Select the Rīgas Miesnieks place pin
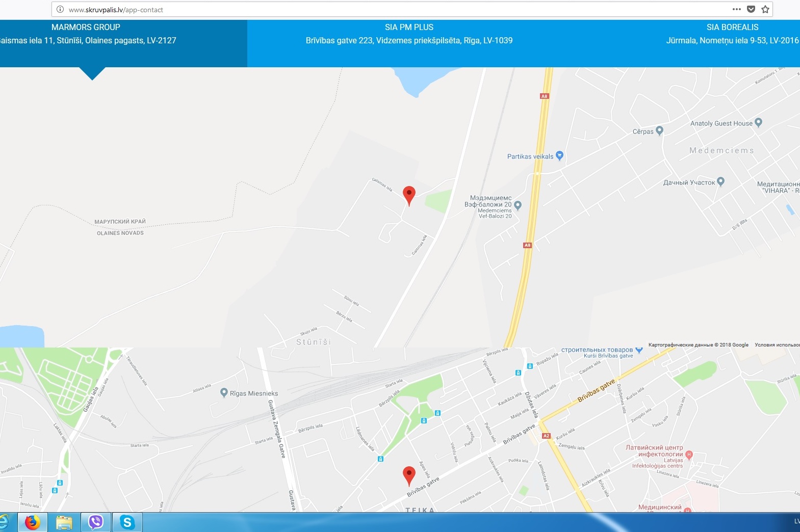 click(223, 392)
